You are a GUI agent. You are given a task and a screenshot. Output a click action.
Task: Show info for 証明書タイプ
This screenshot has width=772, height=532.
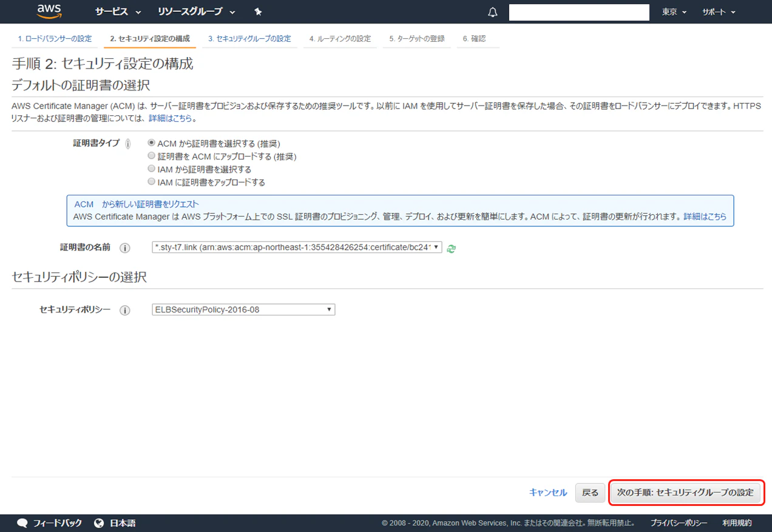127,144
